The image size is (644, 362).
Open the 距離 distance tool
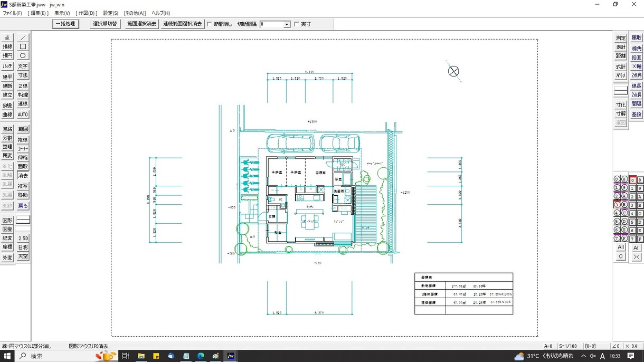tap(621, 56)
